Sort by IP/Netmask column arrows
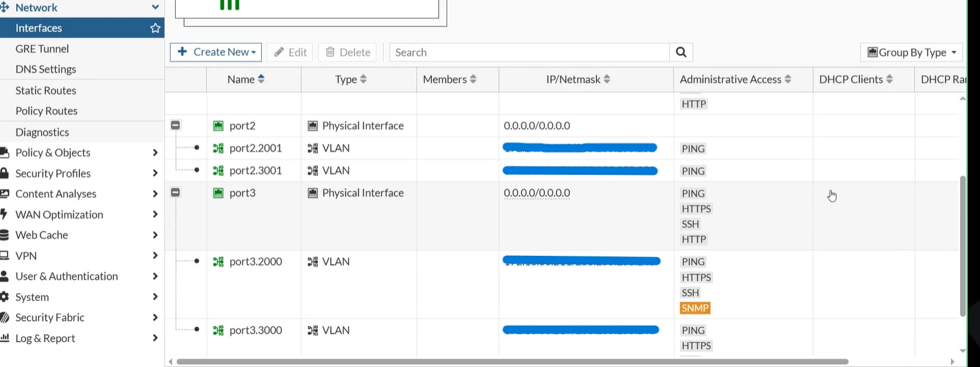Viewport: 980px width, 367px height. pyautogui.click(x=607, y=79)
